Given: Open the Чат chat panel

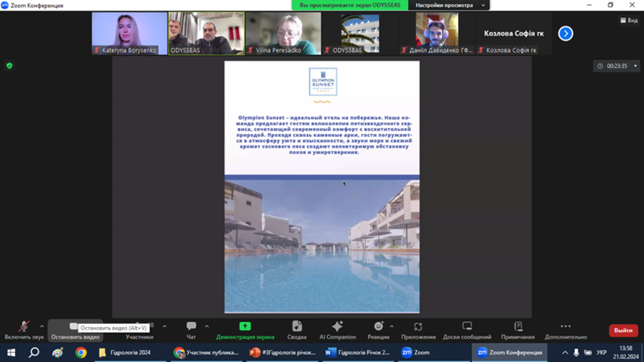Looking at the screenshot, I should (x=191, y=330).
